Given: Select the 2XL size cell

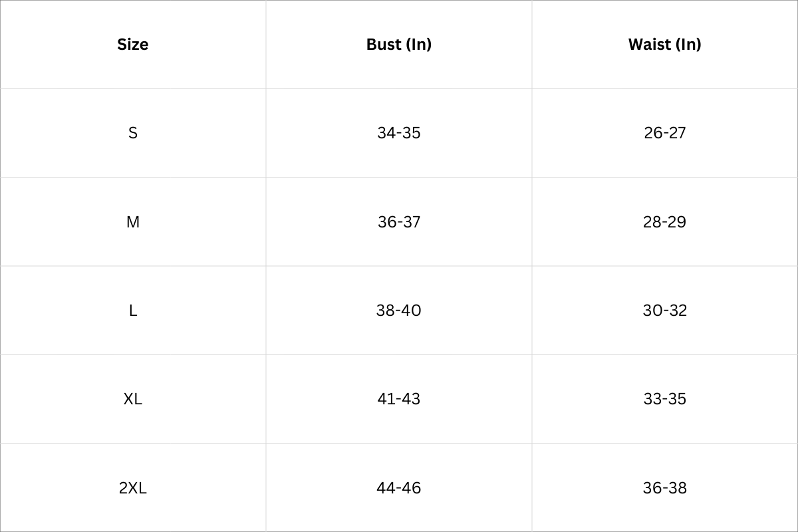Looking at the screenshot, I should [133, 488].
